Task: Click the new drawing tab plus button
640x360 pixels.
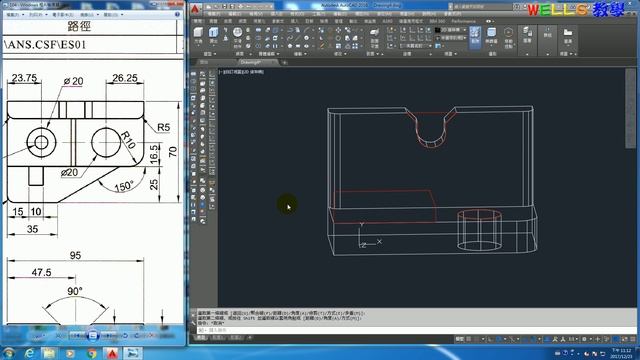Action: click(284, 62)
